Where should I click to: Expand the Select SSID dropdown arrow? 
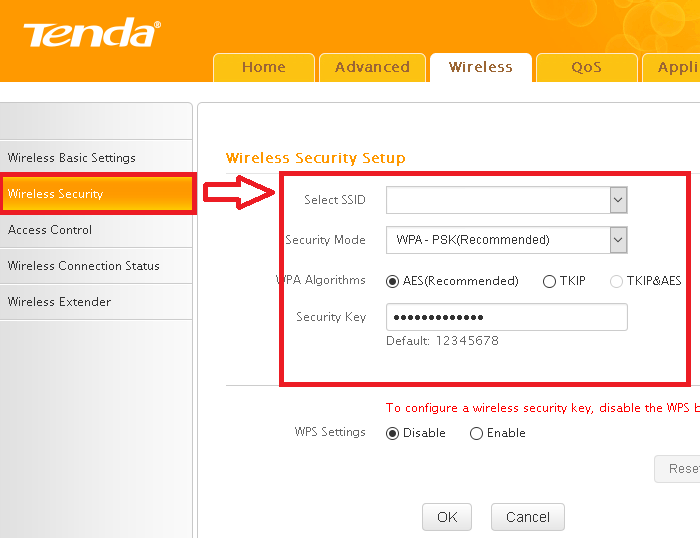click(x=618, y=200)
